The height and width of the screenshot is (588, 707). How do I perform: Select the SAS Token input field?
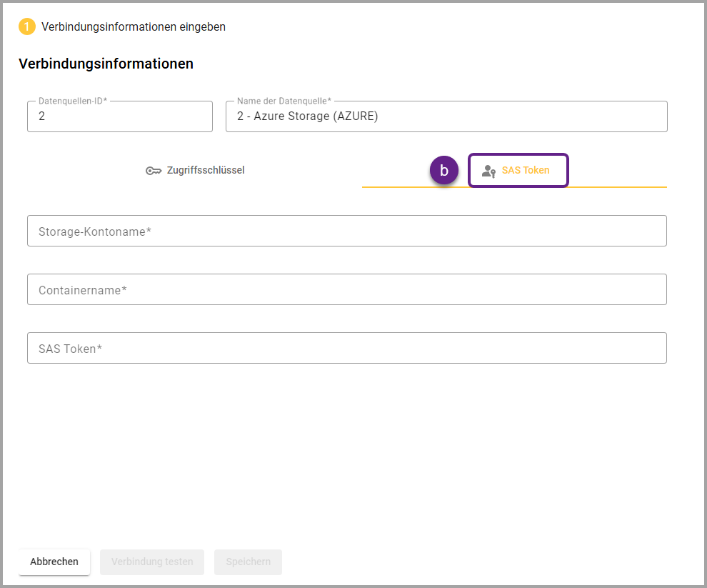pyautogui.click(x=347, y=349)
